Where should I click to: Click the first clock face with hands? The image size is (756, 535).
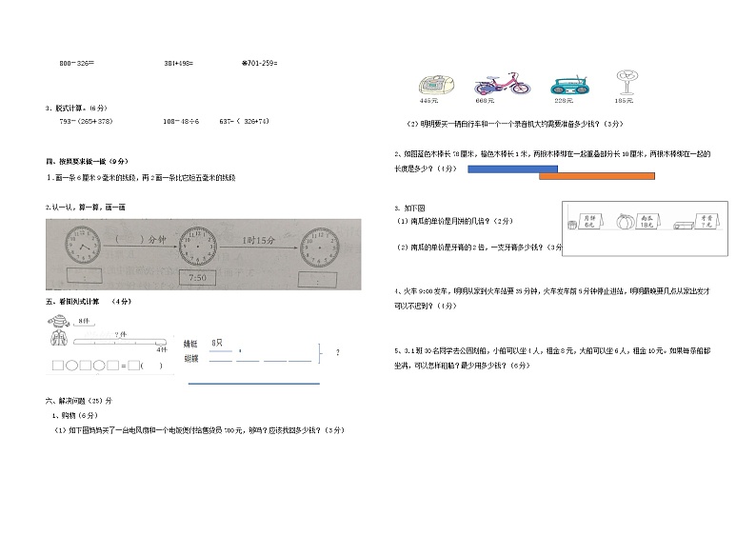click(x=83, y=245)
